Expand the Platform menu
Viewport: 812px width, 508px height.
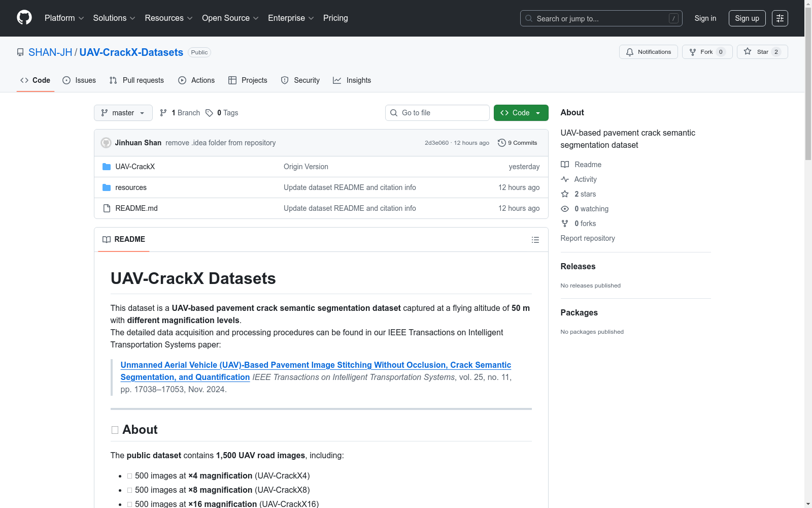[x=64, y=18]
